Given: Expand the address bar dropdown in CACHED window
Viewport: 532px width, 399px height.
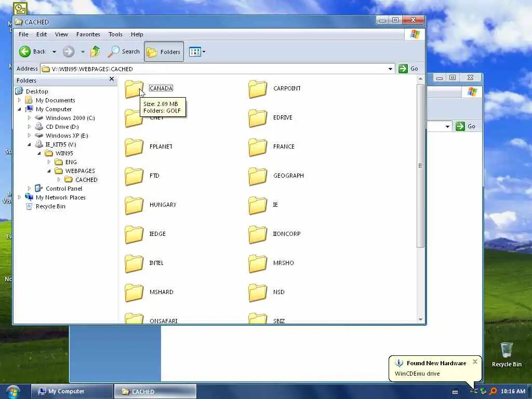Looking at the screenshot, I should [390, 69].
